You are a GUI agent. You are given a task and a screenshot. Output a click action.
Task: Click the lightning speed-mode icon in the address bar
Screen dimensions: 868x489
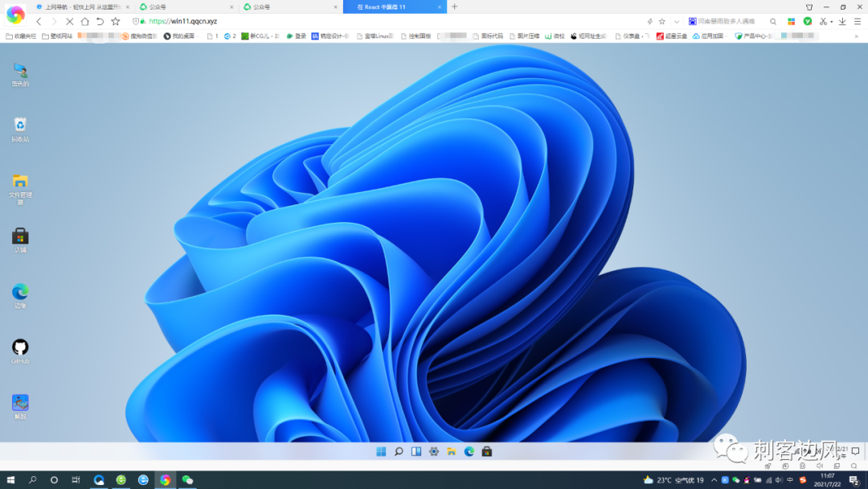(x=650, y=21)
